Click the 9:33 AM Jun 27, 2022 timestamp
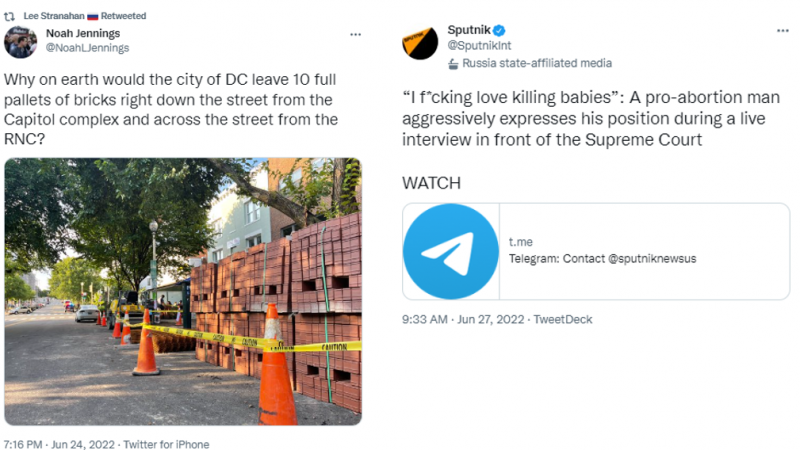Screen dimensions: 800x450 tap(463, 319)
